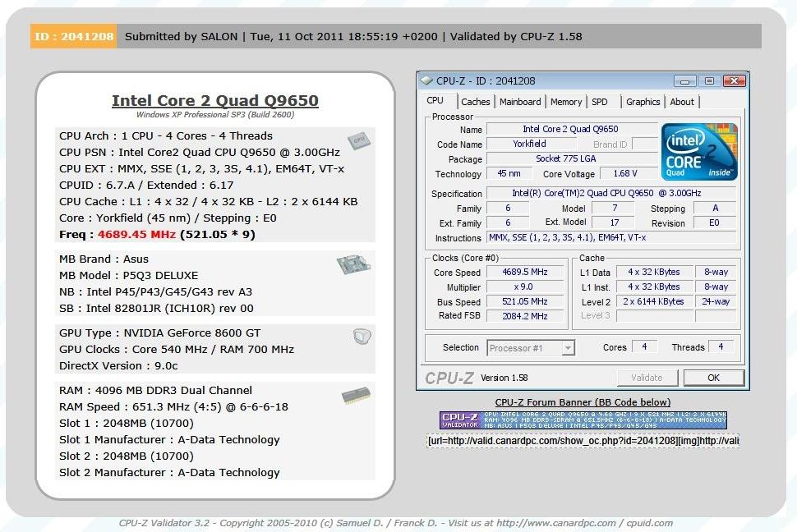Click the SB : Intel 82801JR line
Screen dimensions: 797x532
[156, 308]
